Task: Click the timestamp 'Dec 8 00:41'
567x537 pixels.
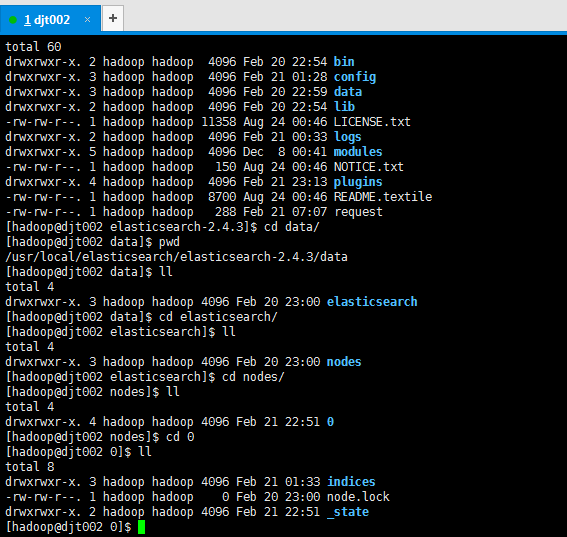Action: (x=285, y=152)
